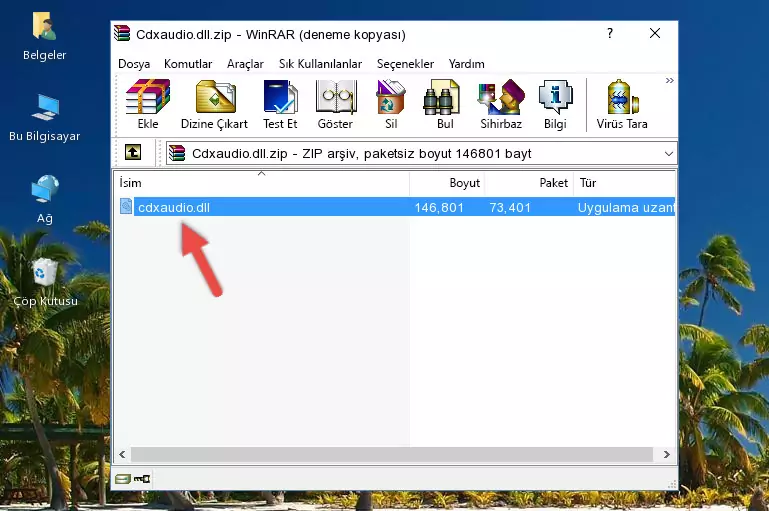Click the password key status icon
The image size is (769, 511).
[x=142, y=479]
